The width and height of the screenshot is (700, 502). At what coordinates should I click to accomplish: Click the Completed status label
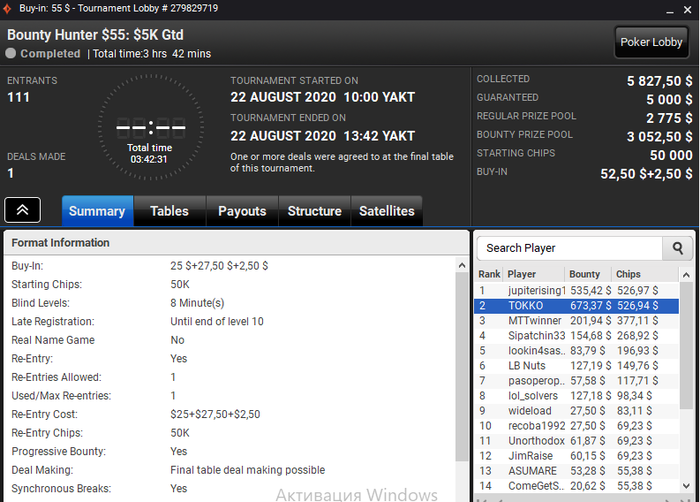point(50,54)
